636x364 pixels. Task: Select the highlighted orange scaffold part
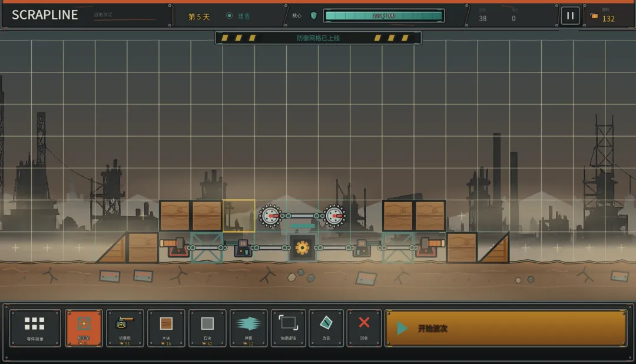click(84, 328)
